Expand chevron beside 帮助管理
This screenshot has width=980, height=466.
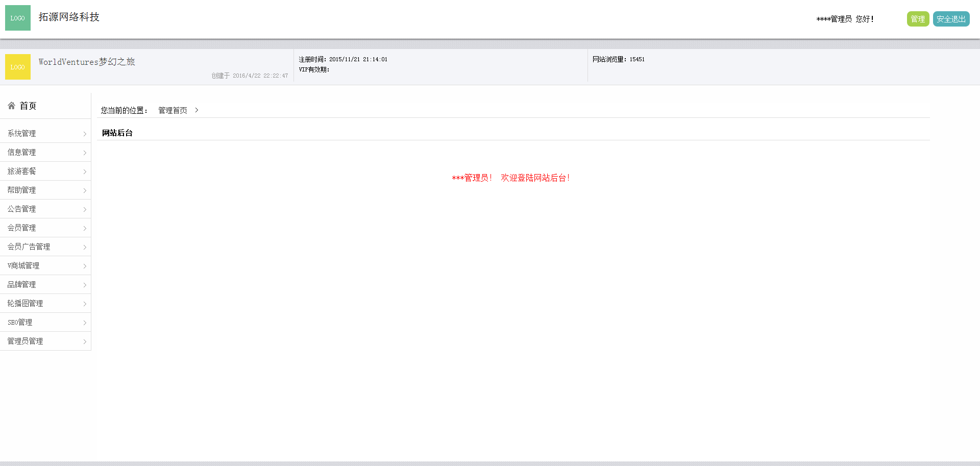[85, 190]
